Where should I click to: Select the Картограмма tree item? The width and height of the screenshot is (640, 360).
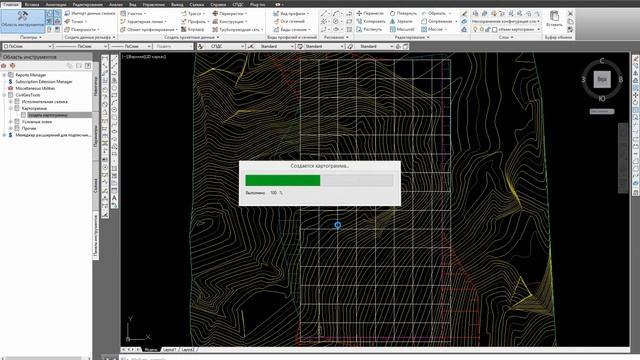pyautogui.click(x=34, y=108)
